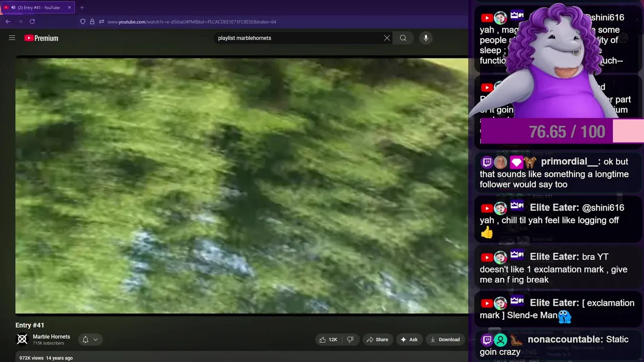Close the Entry #41 YouTube tab
This screenshot has height=362, width=644.
[69, 8]
